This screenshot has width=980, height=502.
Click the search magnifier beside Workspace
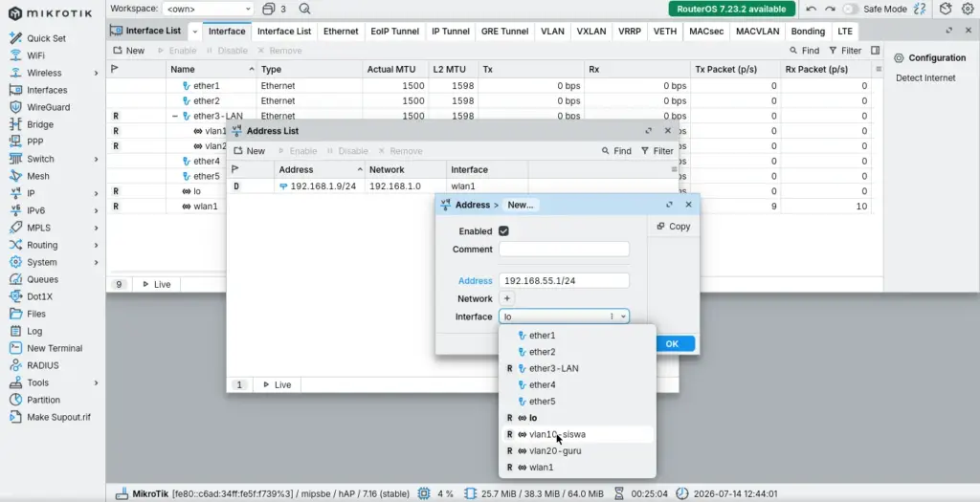(x=304, y=9)
